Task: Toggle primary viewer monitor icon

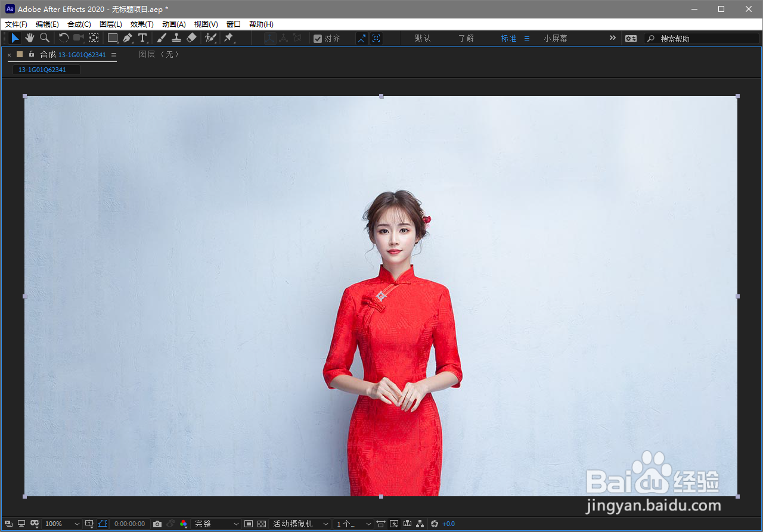Action: click(21, 524)
